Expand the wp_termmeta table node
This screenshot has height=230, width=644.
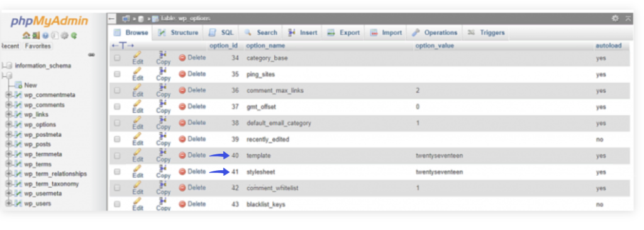[x=9, y=154]
